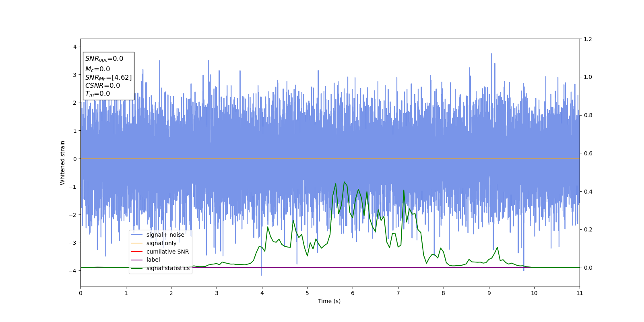Click the 'Whitened strain' y-axis label
The width and height of the screenshot is (644, 322).
(63, 163)
